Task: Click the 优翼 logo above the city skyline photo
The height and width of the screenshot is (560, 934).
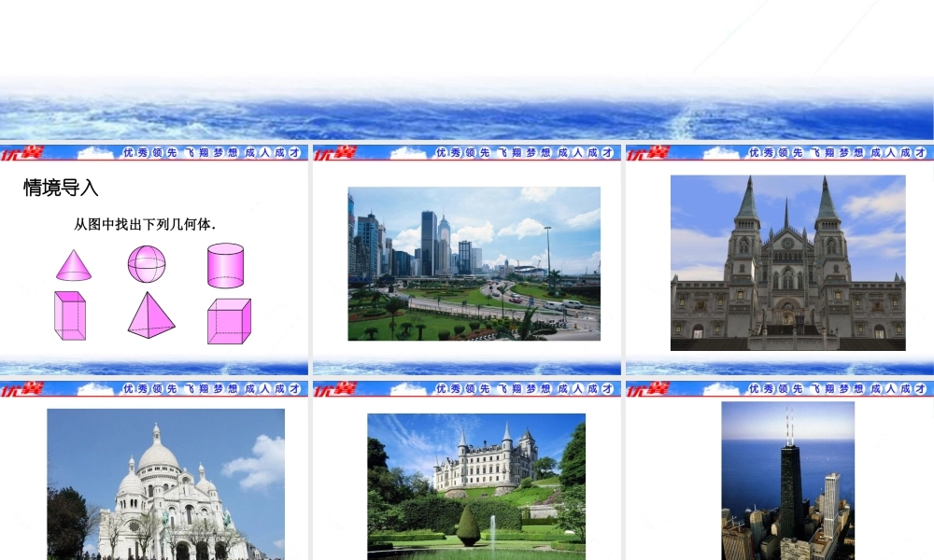Action: click(x=333, y=153)
